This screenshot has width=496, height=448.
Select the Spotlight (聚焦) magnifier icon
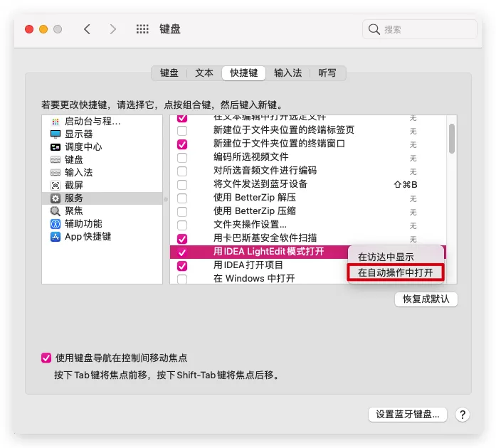(56, 211)
